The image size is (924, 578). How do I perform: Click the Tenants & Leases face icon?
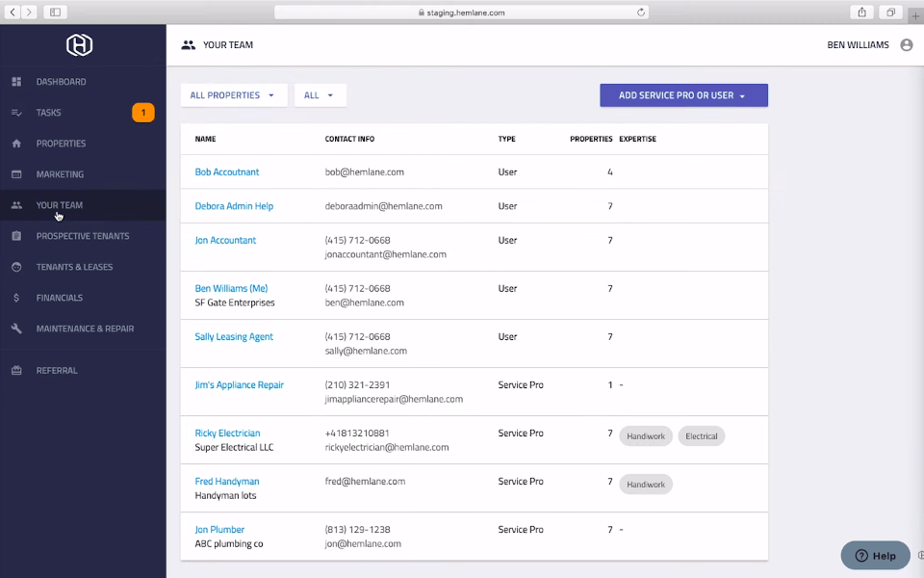(x=16, y=267)
